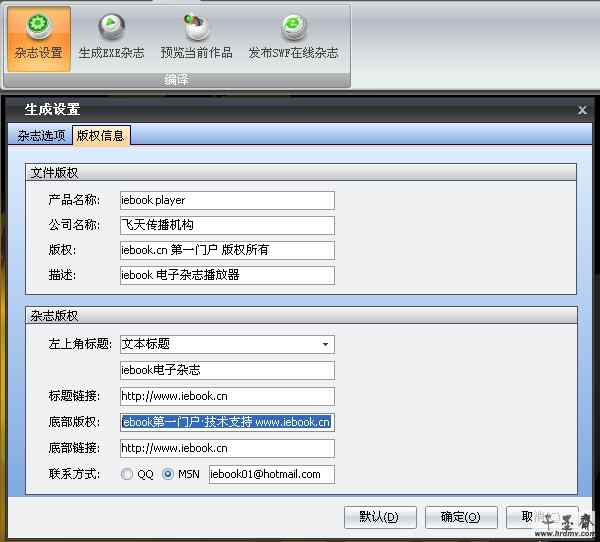The height and width of the screenshot is (542, 600).
Task: Click the highlighted 底部版权 field
Action: click(227, 422)
